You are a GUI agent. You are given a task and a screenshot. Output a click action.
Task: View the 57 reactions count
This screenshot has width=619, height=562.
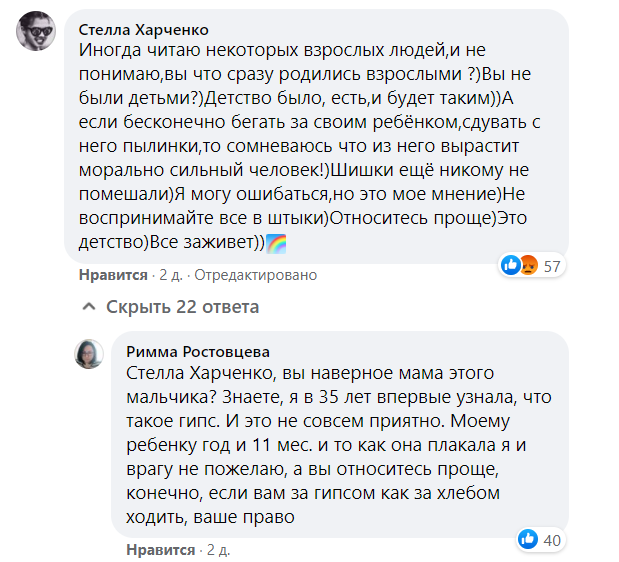(x=553, y=266)
